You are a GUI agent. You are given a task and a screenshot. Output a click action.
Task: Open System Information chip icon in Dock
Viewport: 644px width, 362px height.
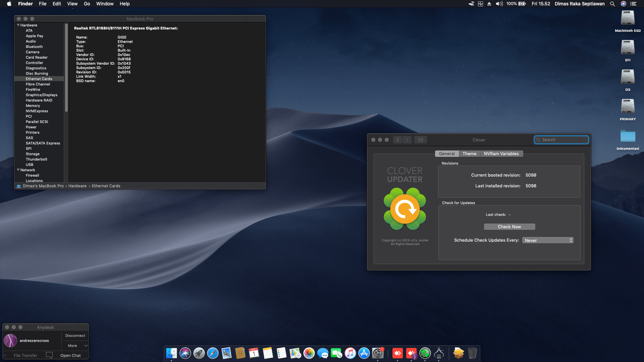(x=439, y=353)
